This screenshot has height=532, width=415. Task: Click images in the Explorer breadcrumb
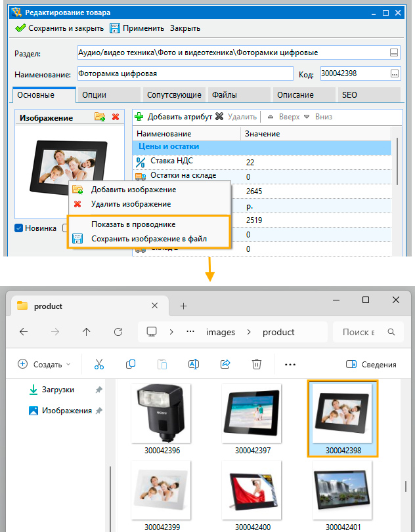pyautogui.click(x=221, y=332)
